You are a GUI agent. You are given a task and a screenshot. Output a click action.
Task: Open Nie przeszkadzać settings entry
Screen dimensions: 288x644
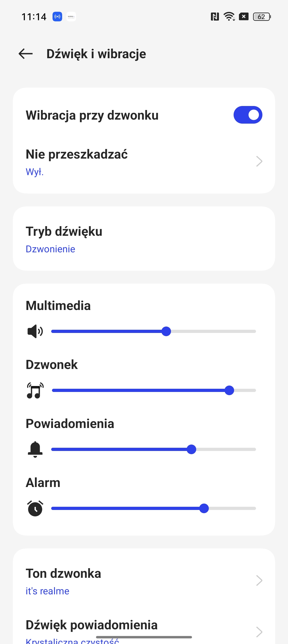[x=144, y=162]
